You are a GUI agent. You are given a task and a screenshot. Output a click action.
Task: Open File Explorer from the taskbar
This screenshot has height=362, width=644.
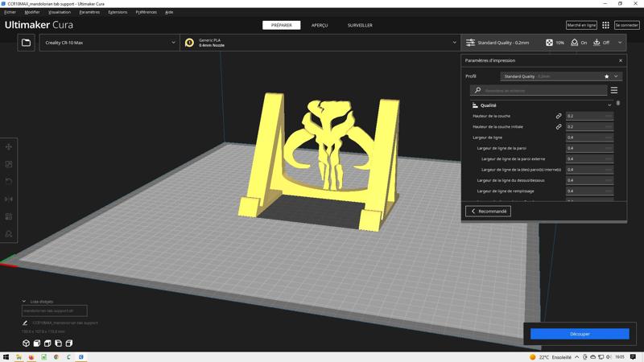(19, 357)
